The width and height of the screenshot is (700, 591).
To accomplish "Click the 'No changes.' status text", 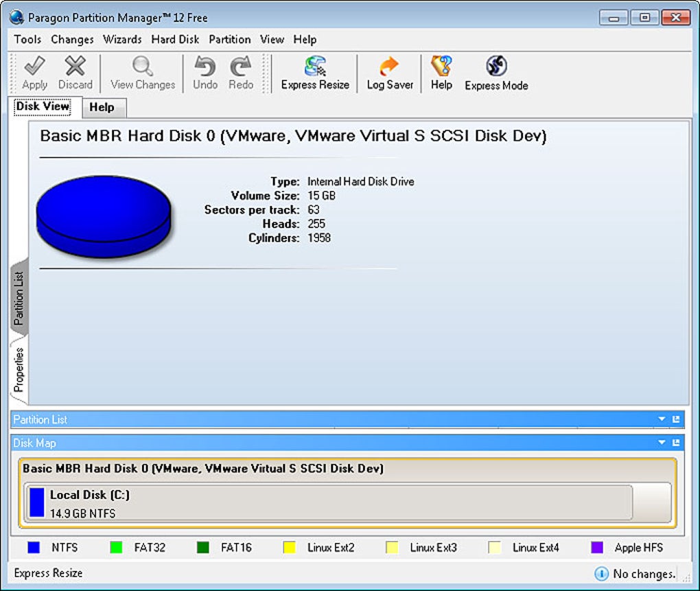I will coord(644,574).
